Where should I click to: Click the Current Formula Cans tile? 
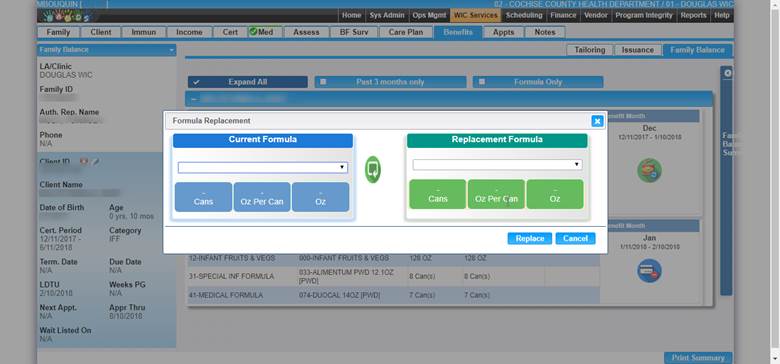click(203, 197)
